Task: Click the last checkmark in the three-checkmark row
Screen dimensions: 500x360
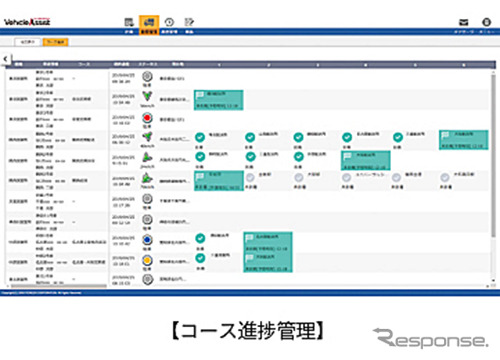Action: click(298, 157)
